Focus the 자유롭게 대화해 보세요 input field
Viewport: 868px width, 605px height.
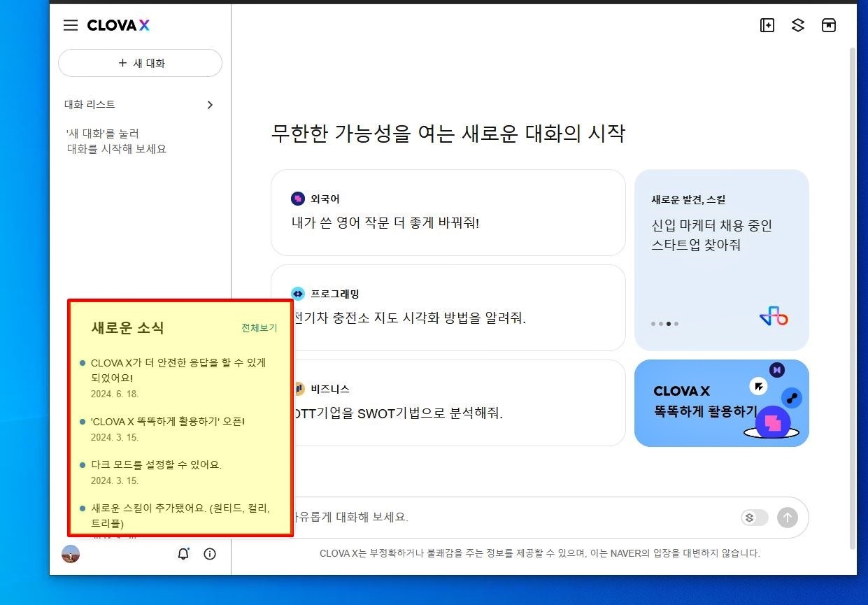[x=514, y=518]
